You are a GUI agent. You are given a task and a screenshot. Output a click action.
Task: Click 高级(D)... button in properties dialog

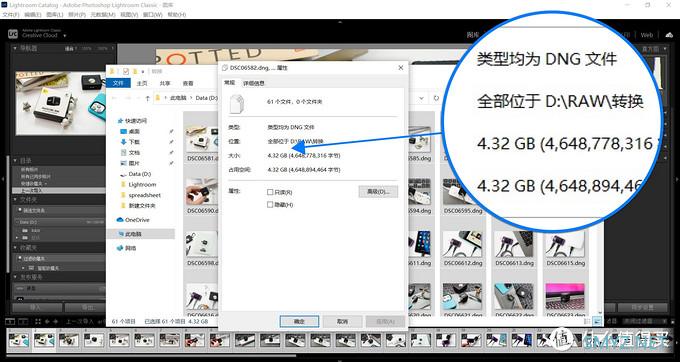click(378, 191)
